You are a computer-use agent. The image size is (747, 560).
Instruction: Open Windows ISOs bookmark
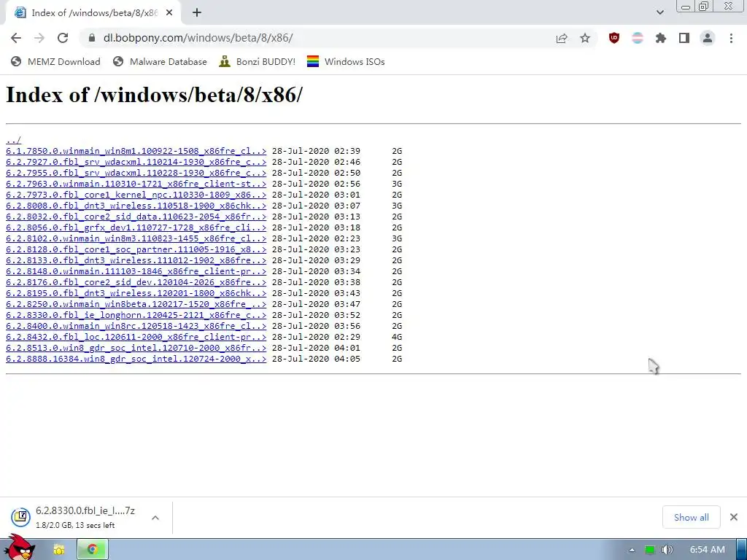coord(346,62)
